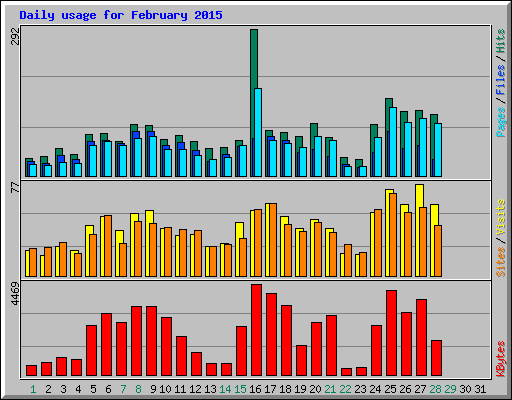Click the red KBytes bar for day 9
Viewport: 512px width, 400px height.
click(151, 341)
